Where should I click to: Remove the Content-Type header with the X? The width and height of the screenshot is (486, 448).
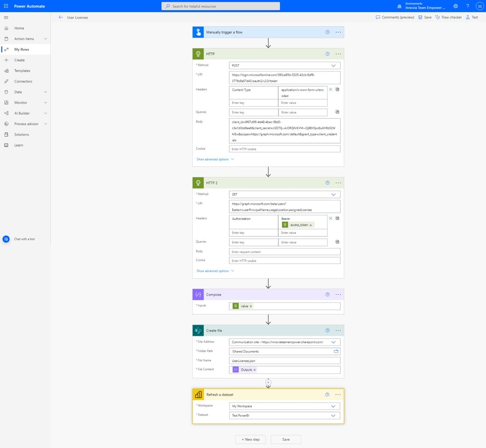click(x=330, y=90)
